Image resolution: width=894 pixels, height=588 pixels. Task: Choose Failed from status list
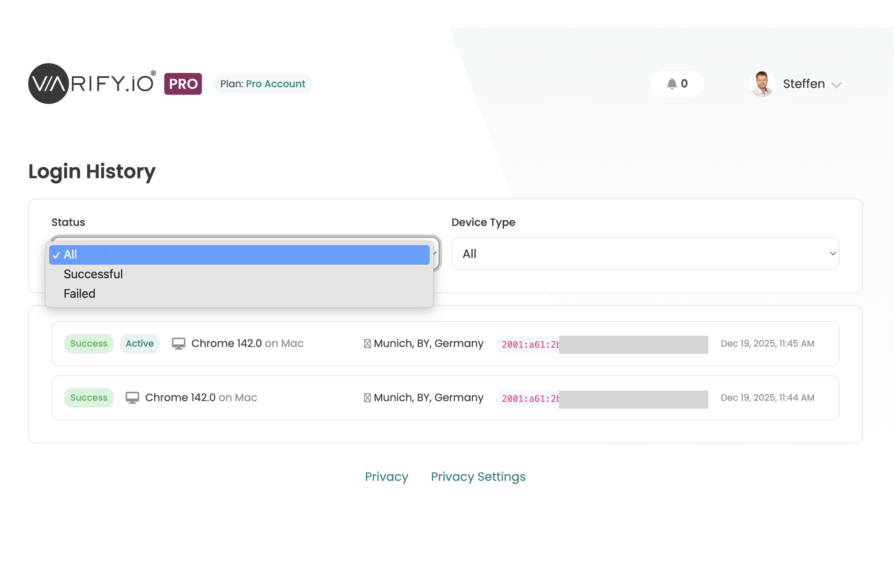click(79, 294)
